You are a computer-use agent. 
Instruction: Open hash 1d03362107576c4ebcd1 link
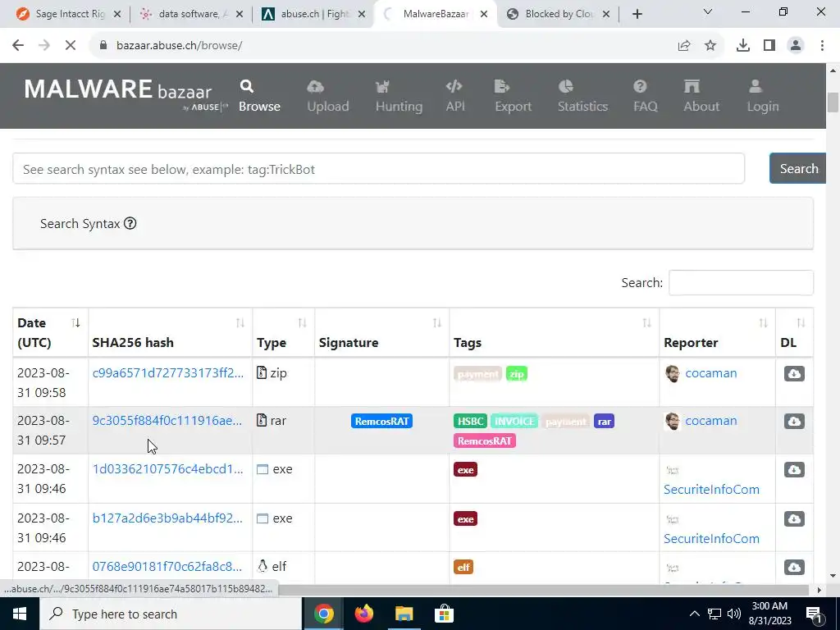tap(167, 468)
